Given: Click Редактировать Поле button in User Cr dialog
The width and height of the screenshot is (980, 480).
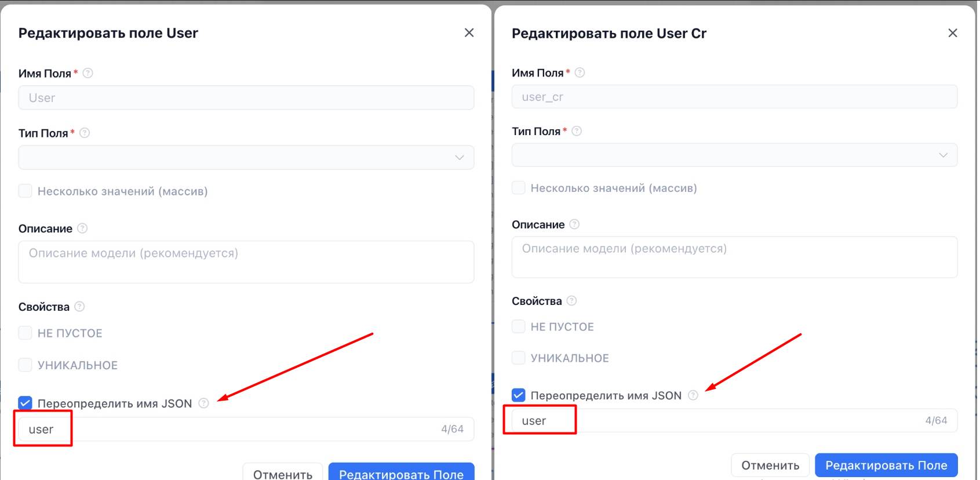Looking at the screenshot, I should (886, 466).
